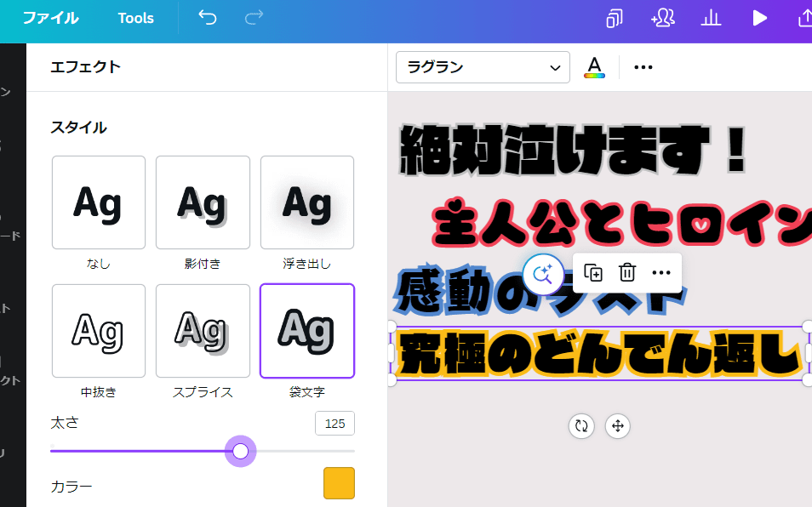This screenshot has width=812, height=507.
Task: Click the resize/copy design icon in header
Action: click(615, 18)
